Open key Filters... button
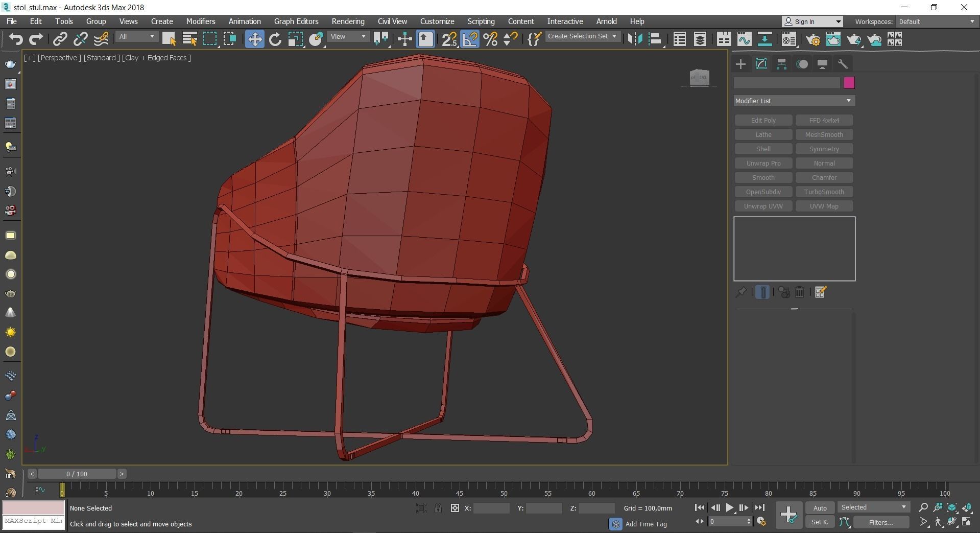The height and width of the screenshot is (533, 980). (881, 522)
